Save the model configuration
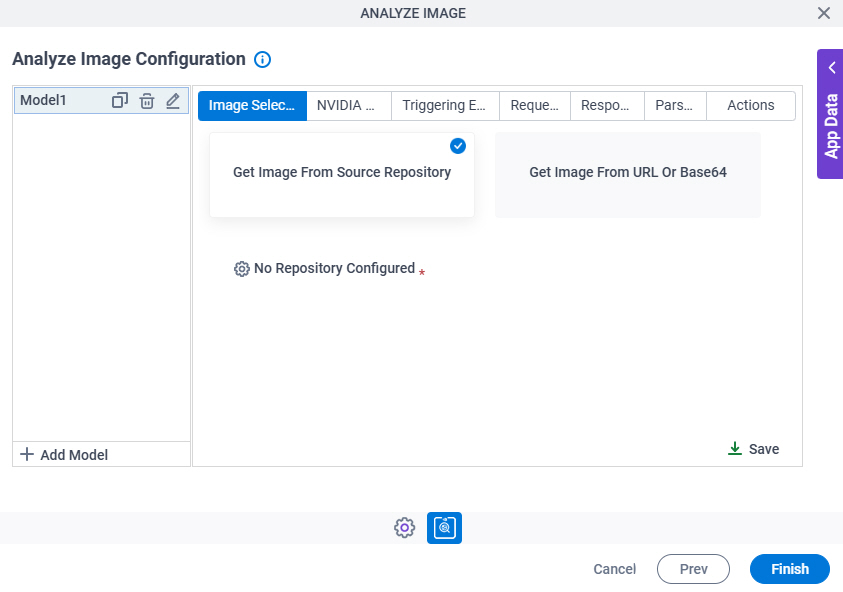 click(x=753, y=449)
